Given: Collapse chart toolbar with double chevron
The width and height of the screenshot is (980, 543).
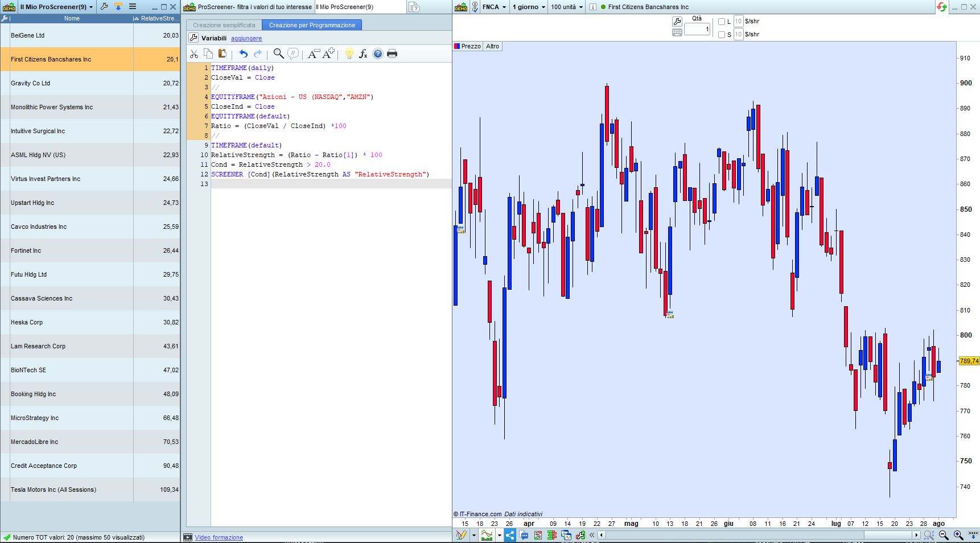Looking at the screenshot, I should pyautogui.click(x=592, y=535).
